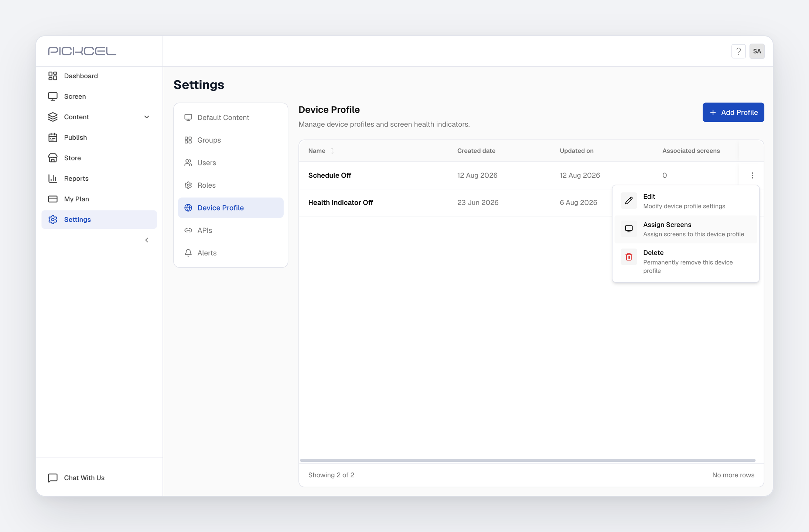Choose Assign Screens in the context menu
Viewport: 809px width, 532px height.
686,229
